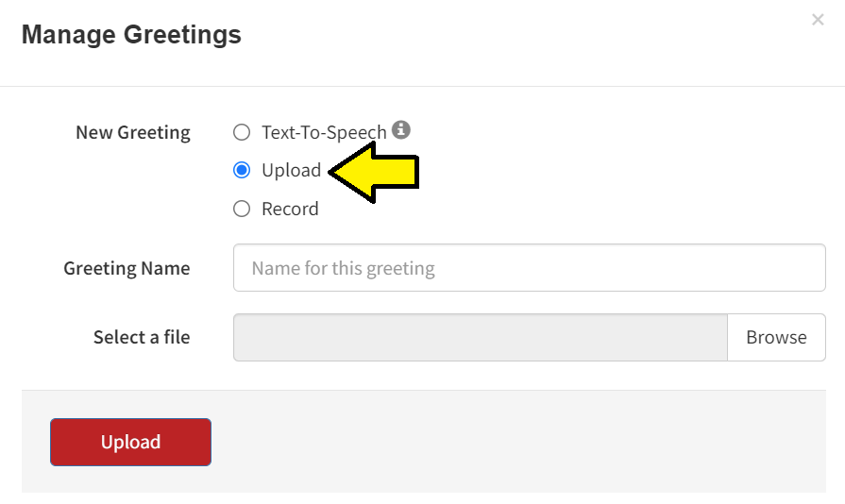Select the Record radio button

[242, 209]
